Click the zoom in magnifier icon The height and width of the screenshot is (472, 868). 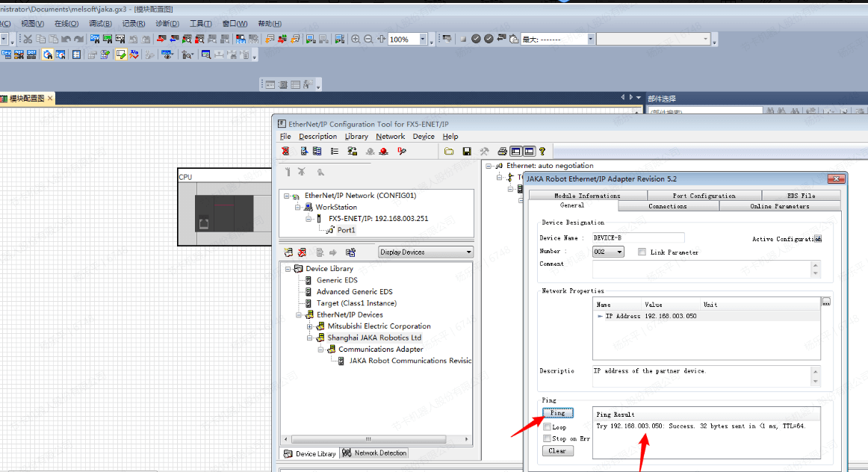pyautogui.click(x=356, y=39)
